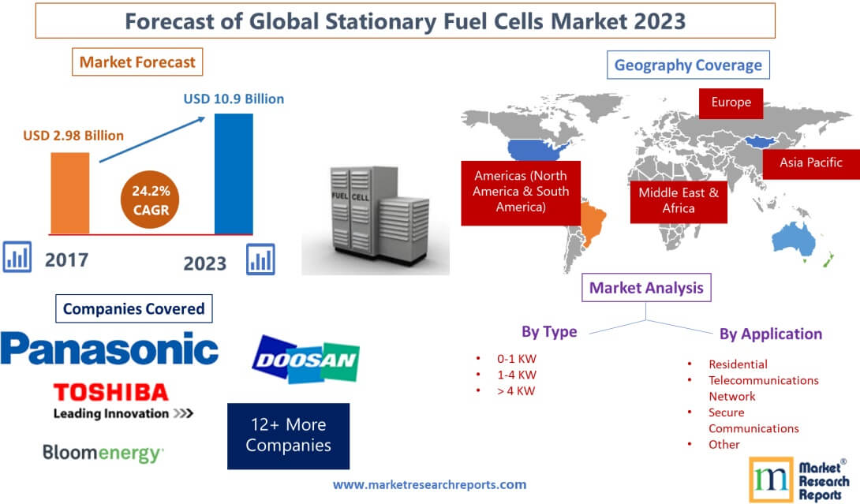Expand the By Application category list
The image size is (860, 504).
tap(771, 334)
